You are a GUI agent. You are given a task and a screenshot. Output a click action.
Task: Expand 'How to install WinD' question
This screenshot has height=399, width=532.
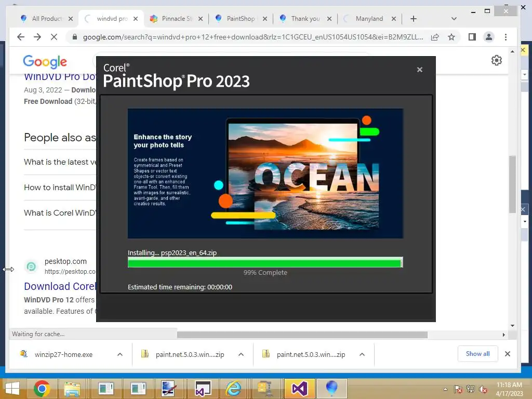pyautogui.click(x=60, y=187)
